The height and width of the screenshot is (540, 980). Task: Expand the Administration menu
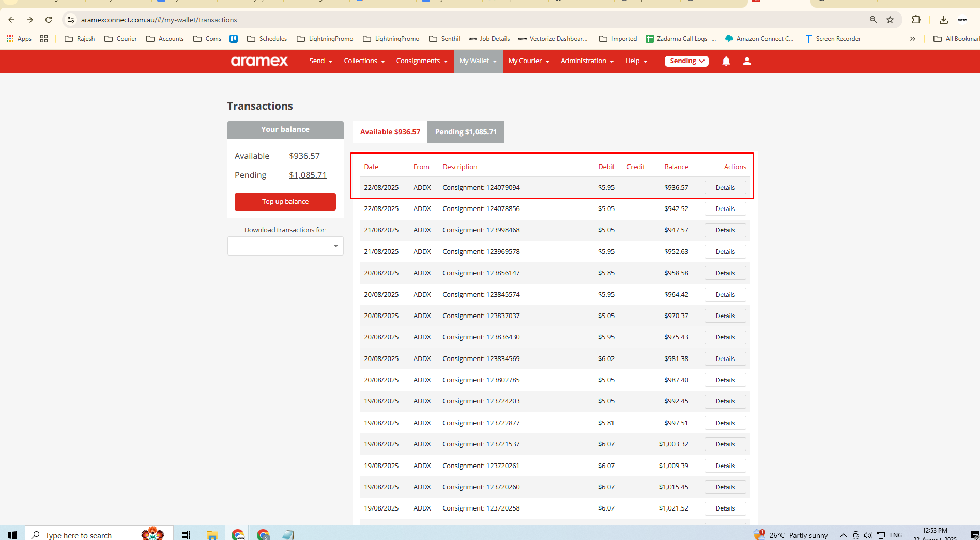(x=587, y=61)
